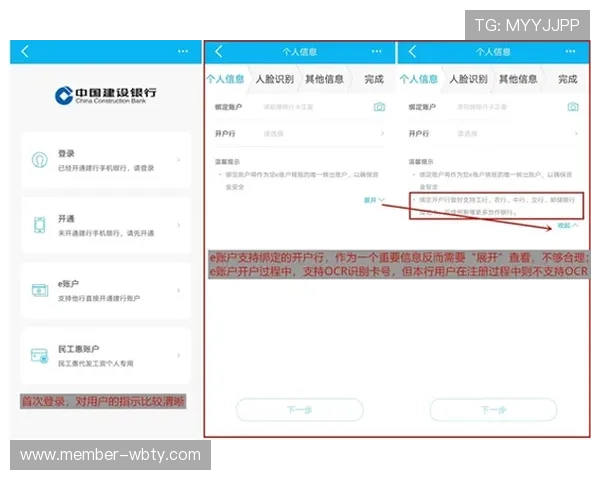Select 个人信息 step tab on collapsed-tips screen
This screenshot has height=480, width=600.
(225, 79)
